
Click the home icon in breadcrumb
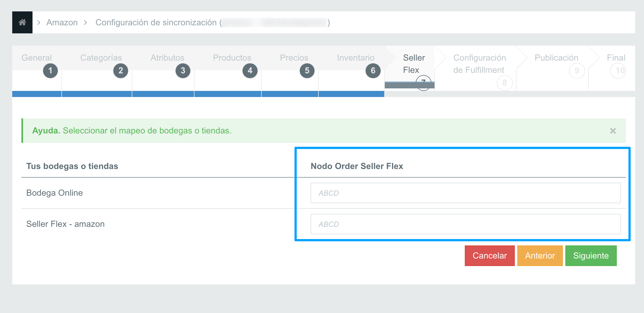(22, 22)
